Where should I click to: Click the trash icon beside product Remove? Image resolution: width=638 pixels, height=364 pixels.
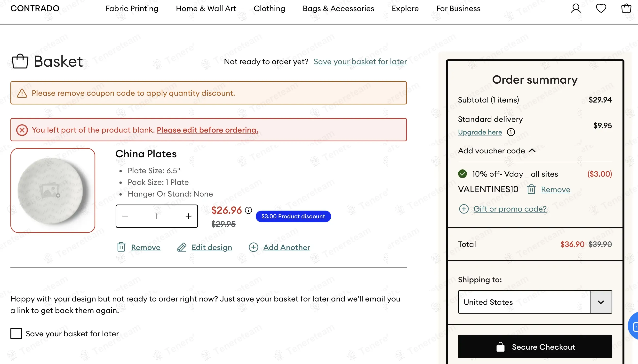[x=121, y=247]
